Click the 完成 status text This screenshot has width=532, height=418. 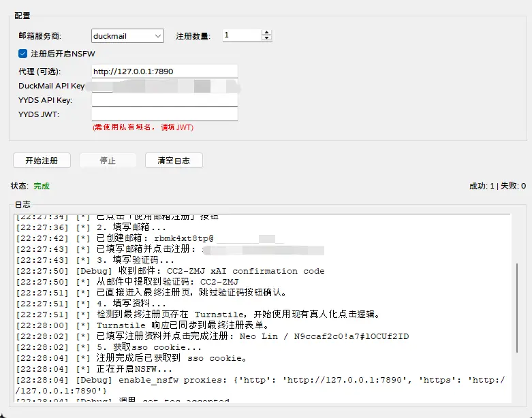(42, 186)
